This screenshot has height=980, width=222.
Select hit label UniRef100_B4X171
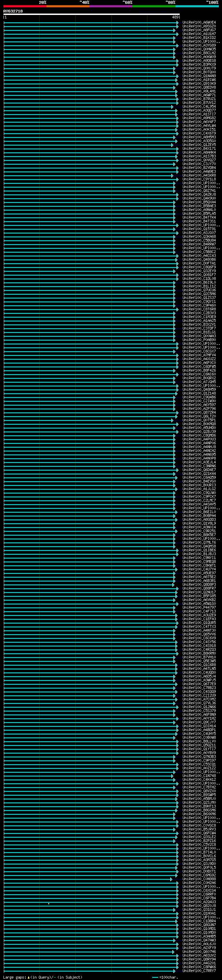(199, 148)
